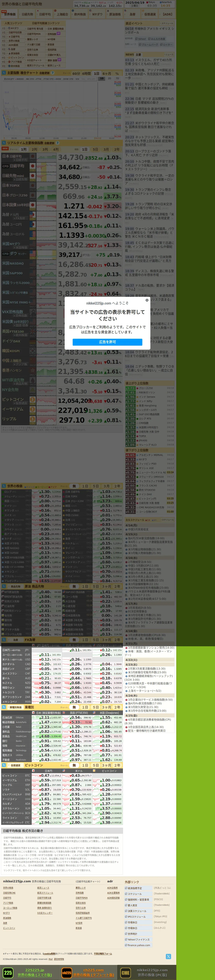Open the X (Twitter) icon in footer

pyautogui.click(x=168, y=956)
